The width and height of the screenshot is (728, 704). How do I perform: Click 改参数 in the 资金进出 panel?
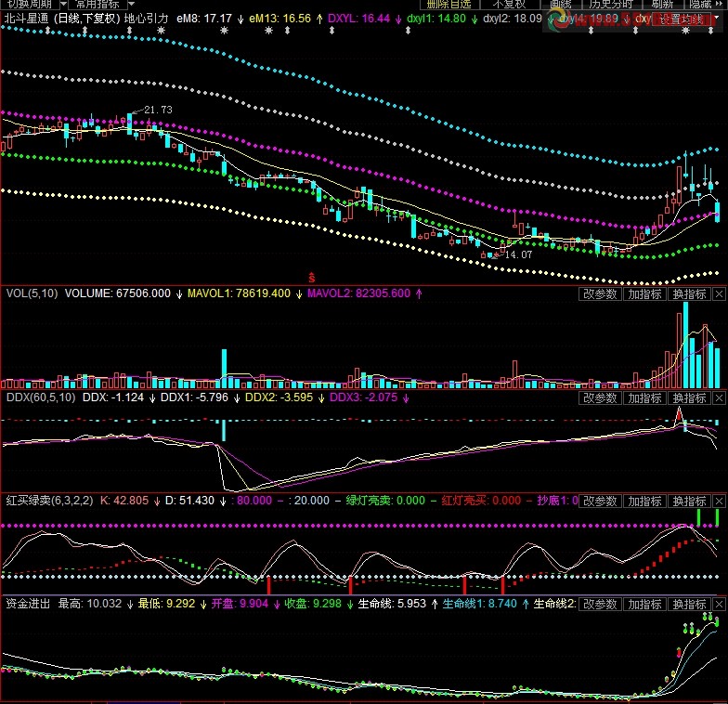pyautogui.click(x=600, y=604)
